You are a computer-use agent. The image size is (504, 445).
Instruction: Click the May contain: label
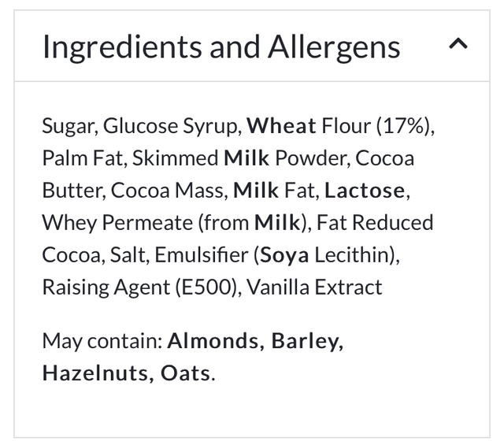[x=102, y=341]
